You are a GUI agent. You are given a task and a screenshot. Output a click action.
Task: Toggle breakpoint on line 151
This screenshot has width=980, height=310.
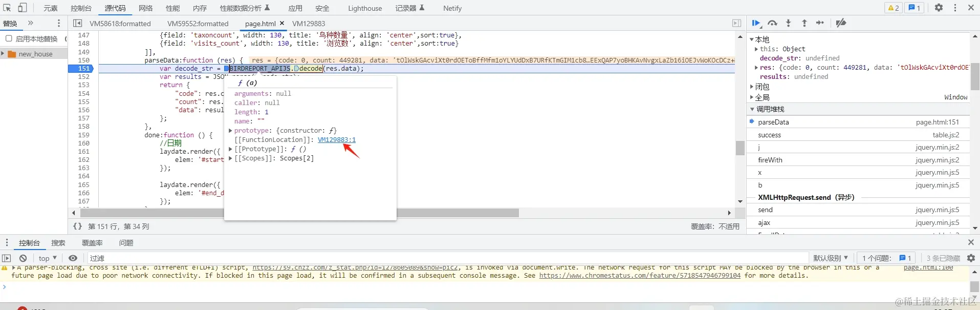coord(83,68)
